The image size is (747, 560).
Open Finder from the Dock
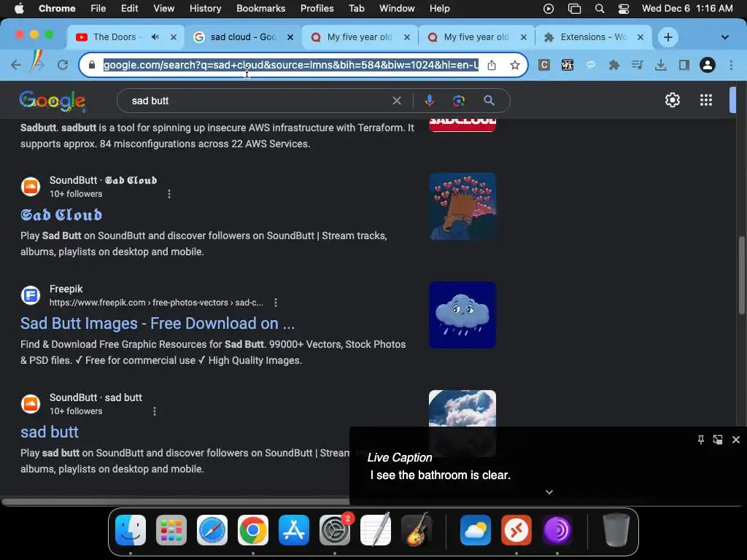pos(131,530)
